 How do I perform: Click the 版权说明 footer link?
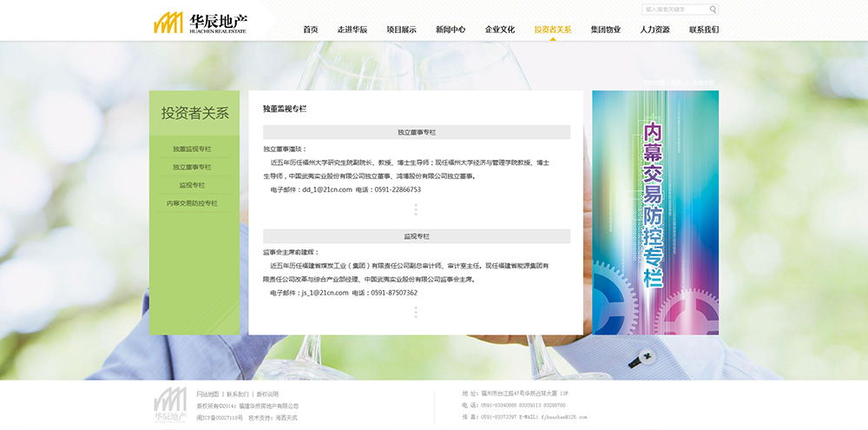pos(267,394)
